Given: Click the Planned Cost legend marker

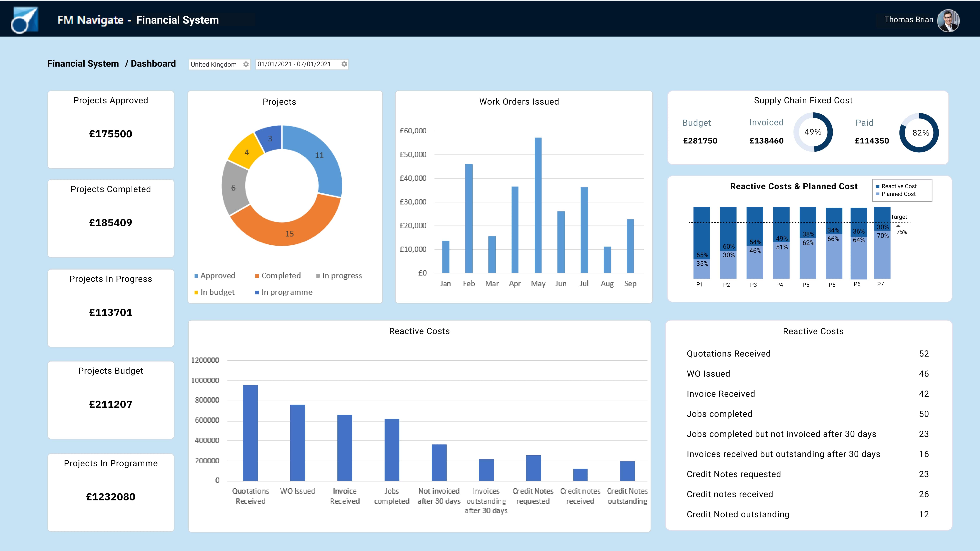Looking at the screenshot, I should [878, 194].
